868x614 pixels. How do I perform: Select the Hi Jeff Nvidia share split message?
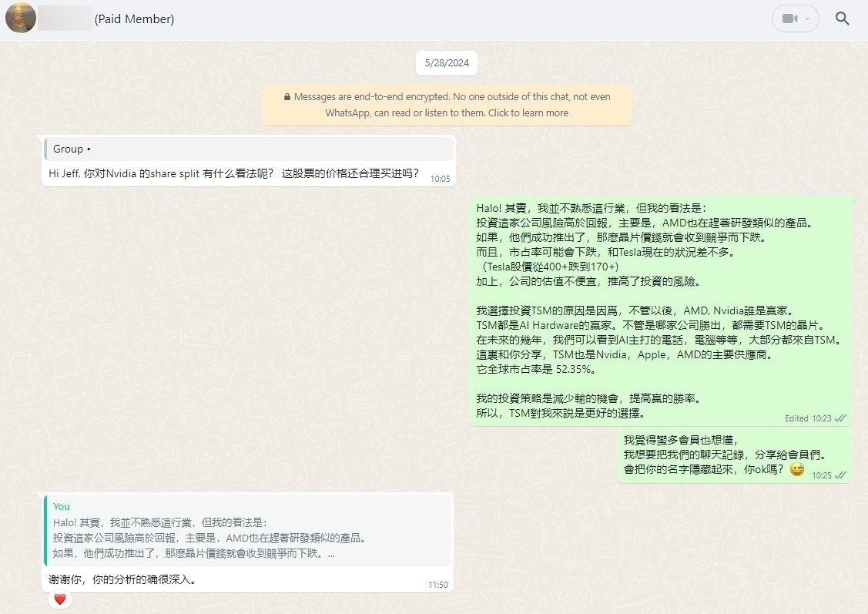coord(233,173)
